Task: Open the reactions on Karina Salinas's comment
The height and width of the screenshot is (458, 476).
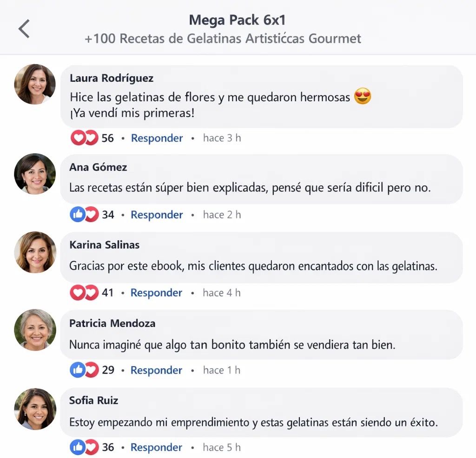Action: point(84,293)
